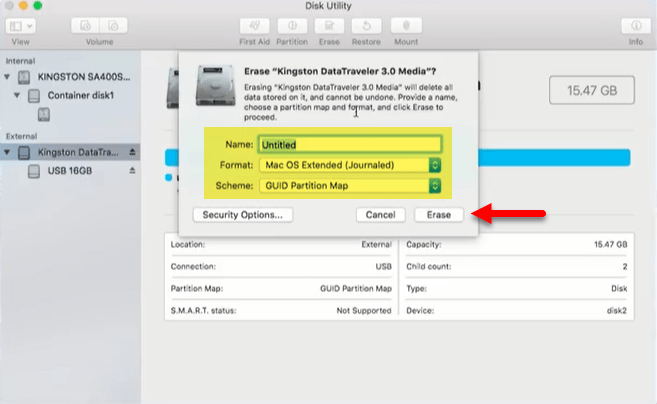Image resolution: width=657 pixels, height=404 pixels.
Task: Click the Security Options button
Action: (243, 215)
